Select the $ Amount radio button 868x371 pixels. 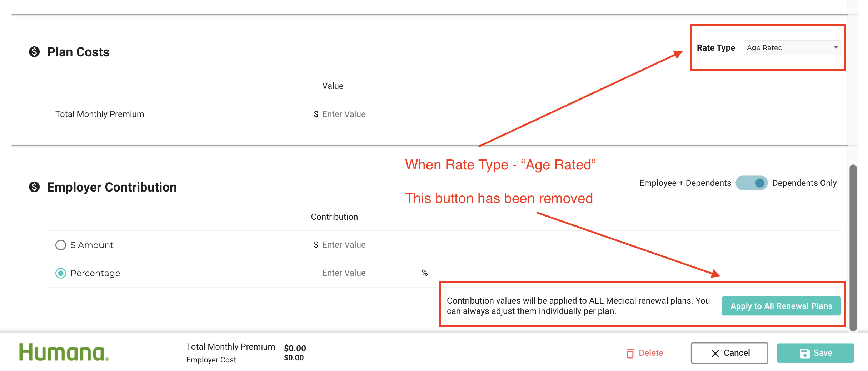pyautogui.click(x=61, y=245)
